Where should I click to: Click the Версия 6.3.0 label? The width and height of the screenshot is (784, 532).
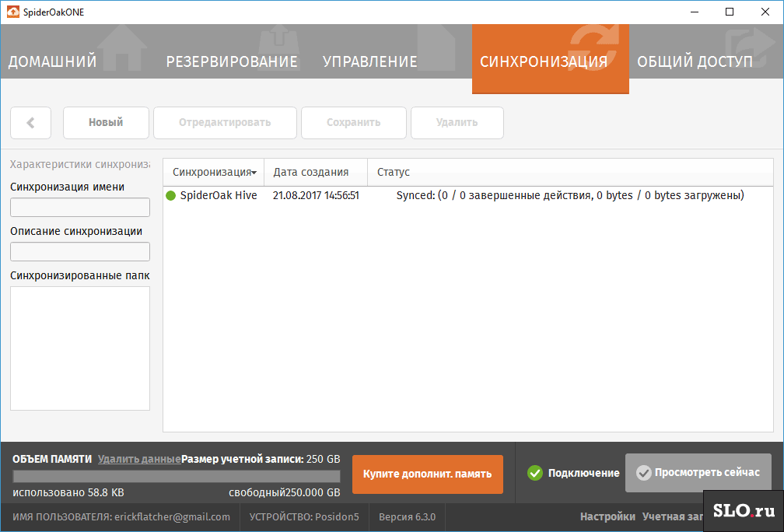(407, 517)
